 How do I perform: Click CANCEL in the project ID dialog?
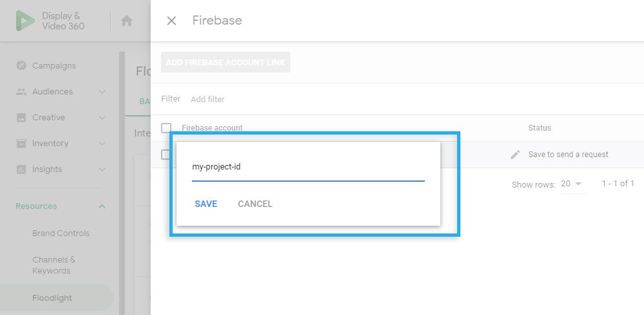255,204
